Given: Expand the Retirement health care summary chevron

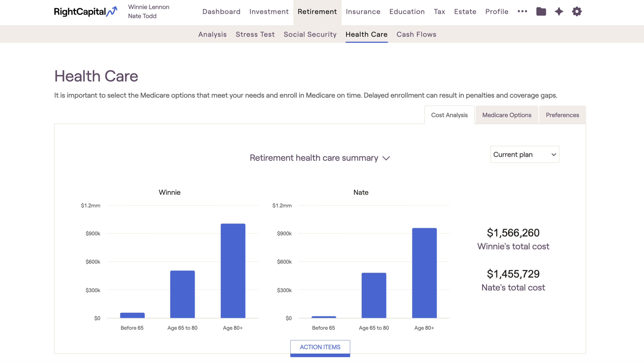Looking at the screenshot, I should point(386,158).
